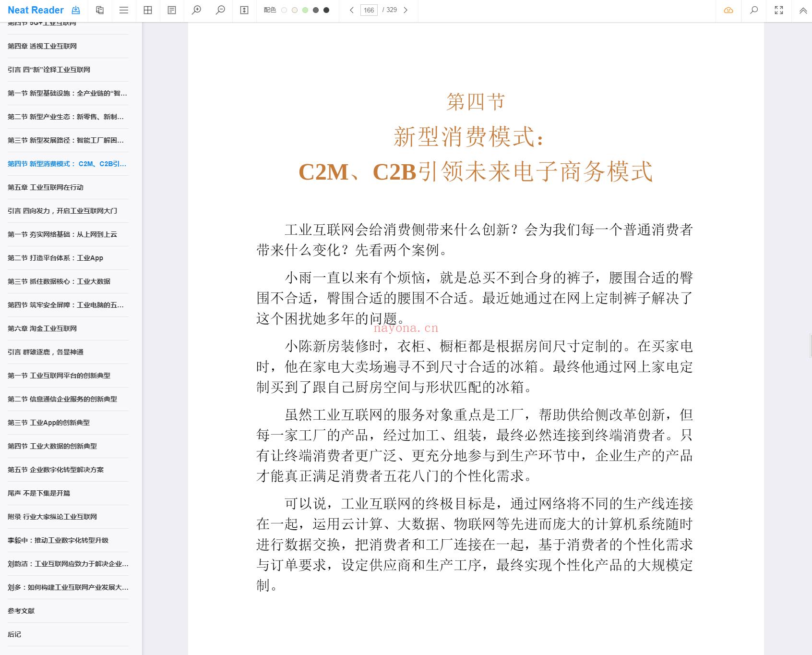Zoom out with the magnifier minus icon
The image size is (812, 655).
[x=220, y=10]
